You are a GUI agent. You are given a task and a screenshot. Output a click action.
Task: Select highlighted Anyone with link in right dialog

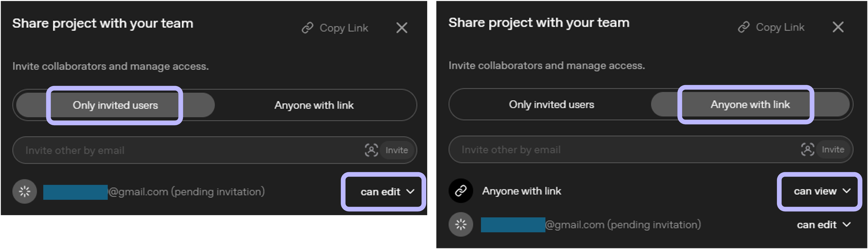(x=750, y=105)
